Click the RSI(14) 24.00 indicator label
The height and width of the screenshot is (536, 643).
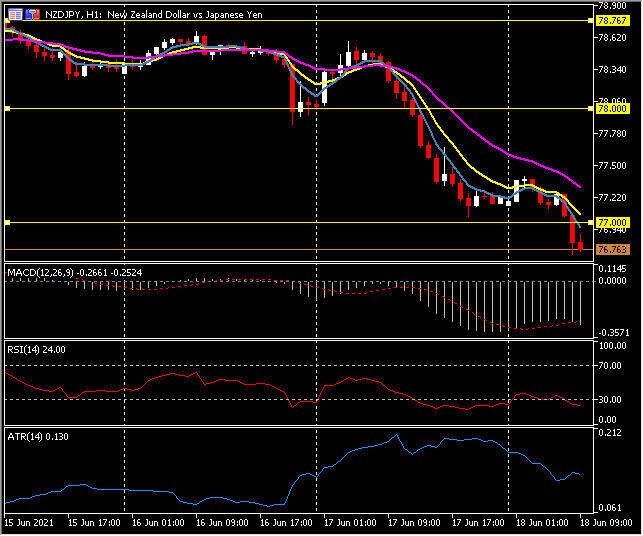(36, 350)
